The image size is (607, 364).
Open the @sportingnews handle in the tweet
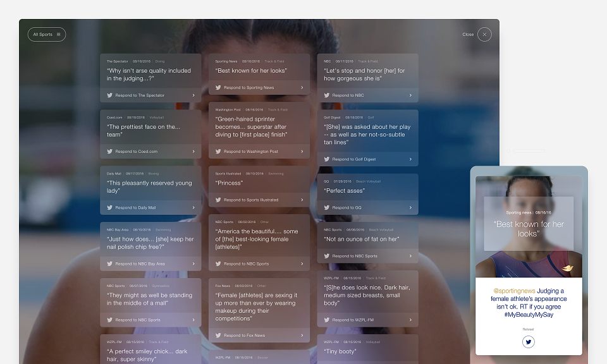514,291
